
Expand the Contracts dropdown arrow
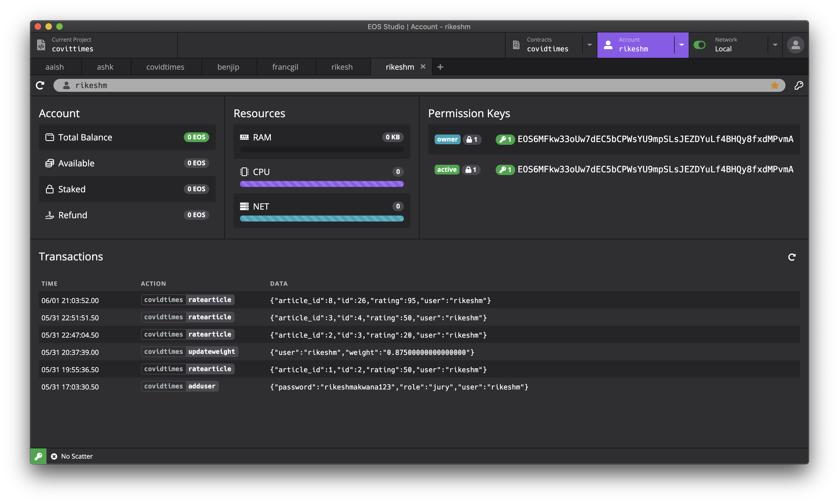tap(590, 45)
